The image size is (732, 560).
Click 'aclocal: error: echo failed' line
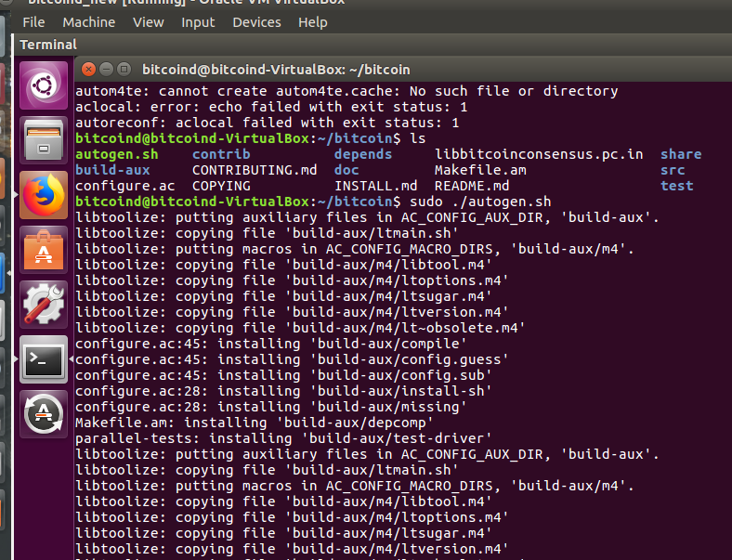point(271,107)
